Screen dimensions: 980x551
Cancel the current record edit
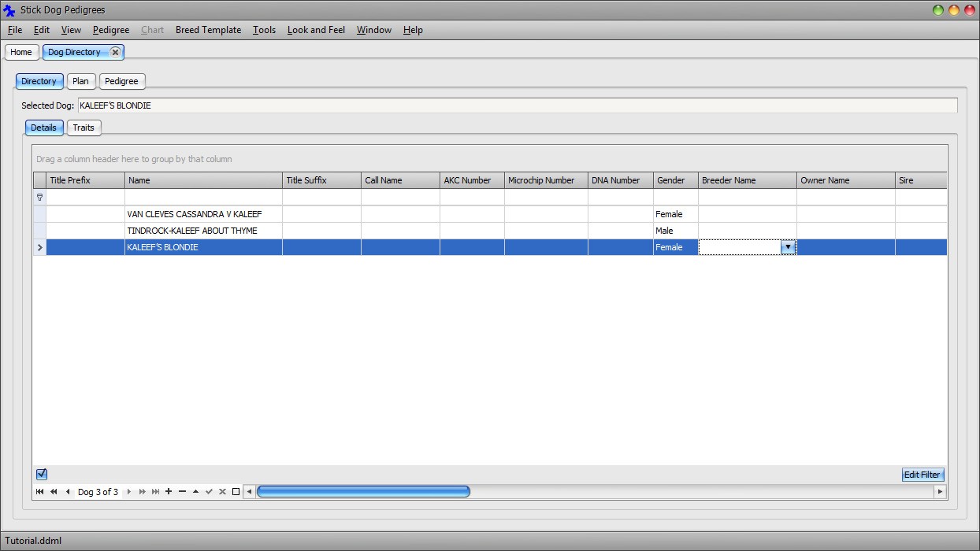222,492
